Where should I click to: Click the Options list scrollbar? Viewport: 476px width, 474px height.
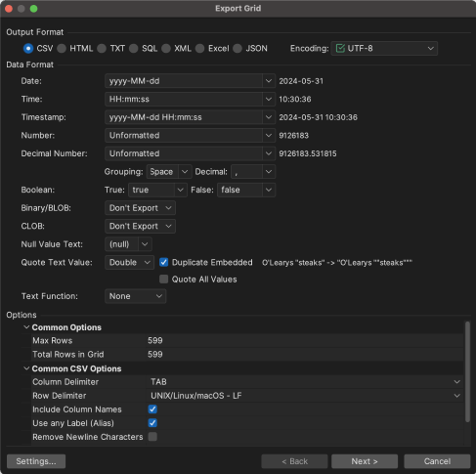(x=467, y=371)
